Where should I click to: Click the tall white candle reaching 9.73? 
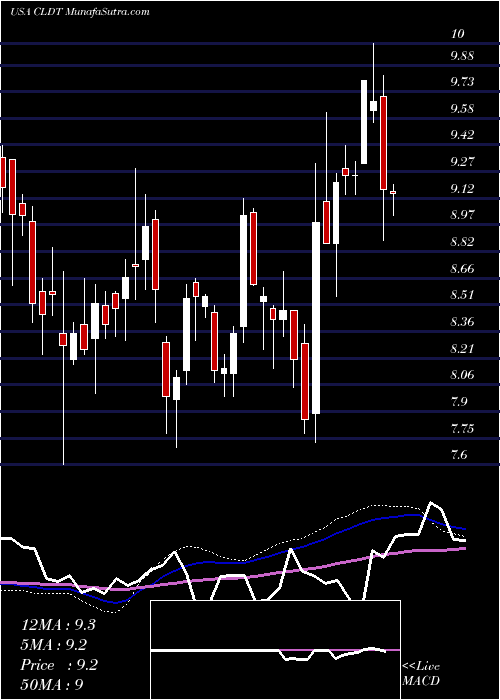[x=364, y=122]
